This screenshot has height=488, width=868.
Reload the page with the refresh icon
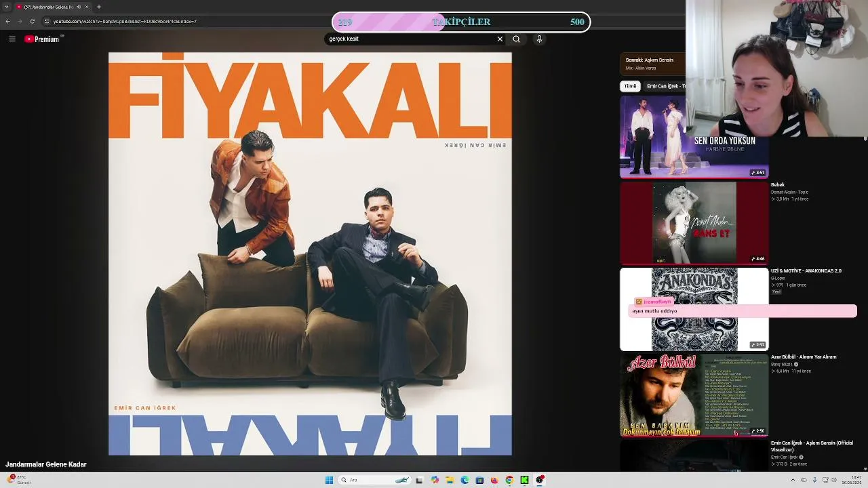32,21
